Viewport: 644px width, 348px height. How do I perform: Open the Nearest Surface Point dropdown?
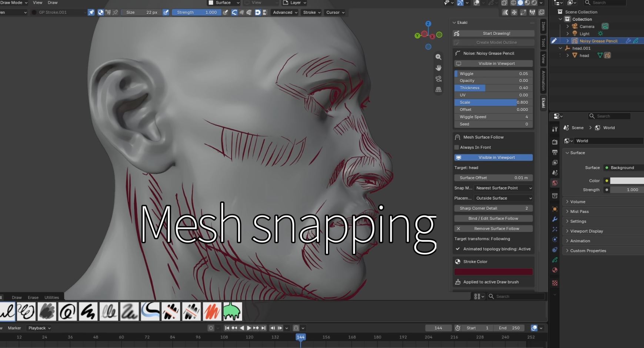(x=503, y=188)
